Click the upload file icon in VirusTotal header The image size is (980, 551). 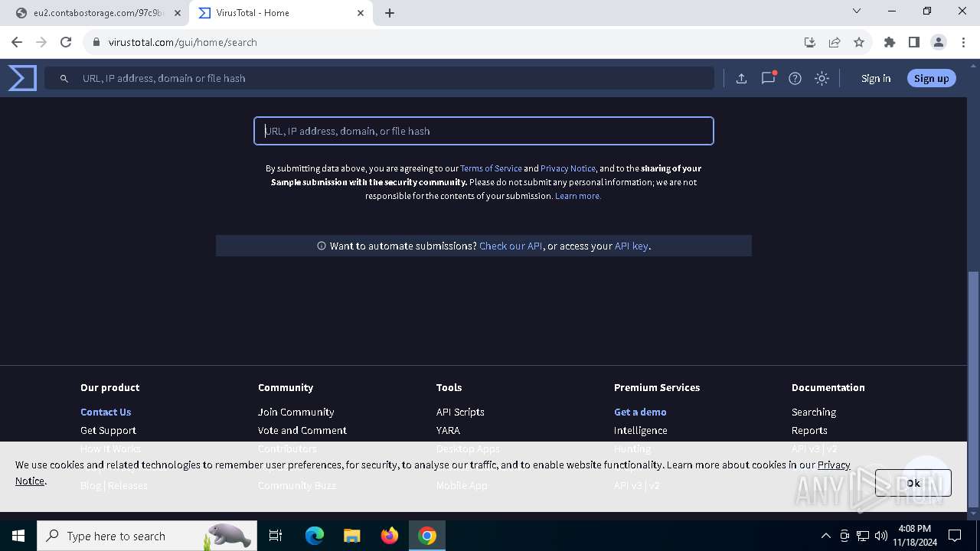click(x=741, y=78)
